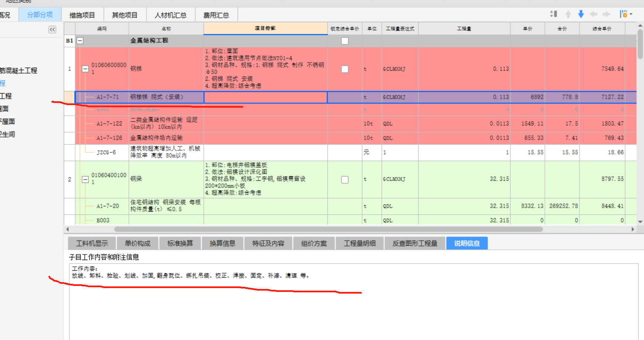Click the move right arrow icon

[607, 14]
